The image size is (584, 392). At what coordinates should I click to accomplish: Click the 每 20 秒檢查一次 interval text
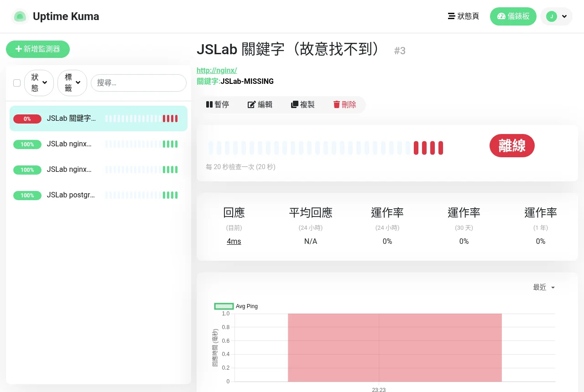240,167
